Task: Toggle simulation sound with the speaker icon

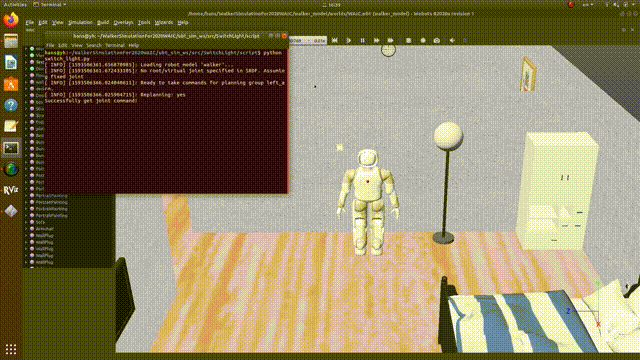Action: tap(452, 40)
